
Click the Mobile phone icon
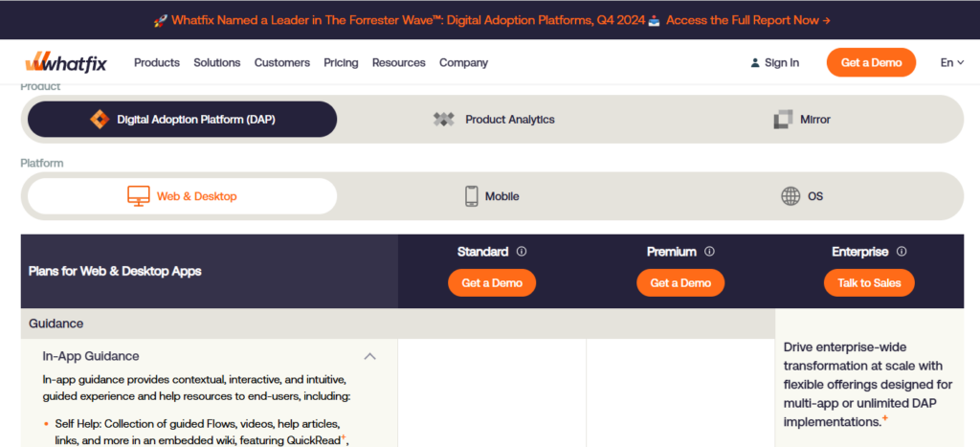click(x=471, y=195)
